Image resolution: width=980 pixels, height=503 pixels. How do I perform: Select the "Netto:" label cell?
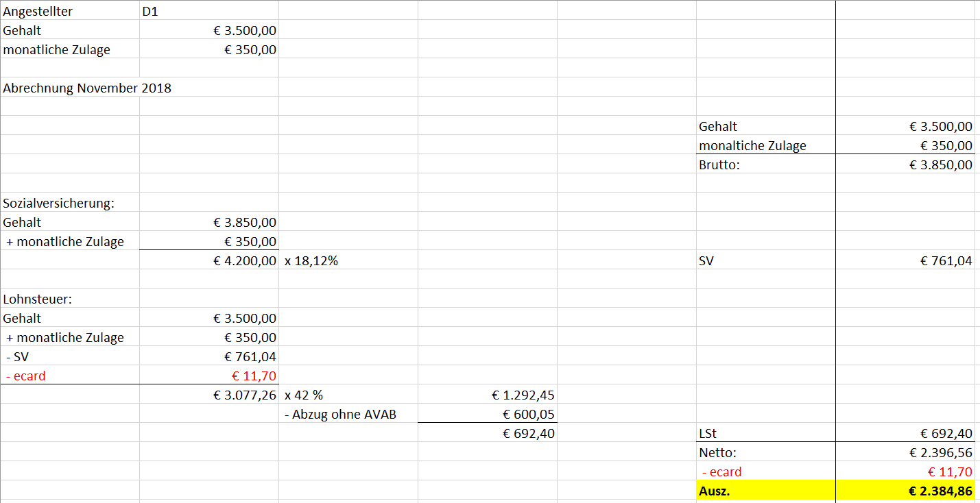717,452
